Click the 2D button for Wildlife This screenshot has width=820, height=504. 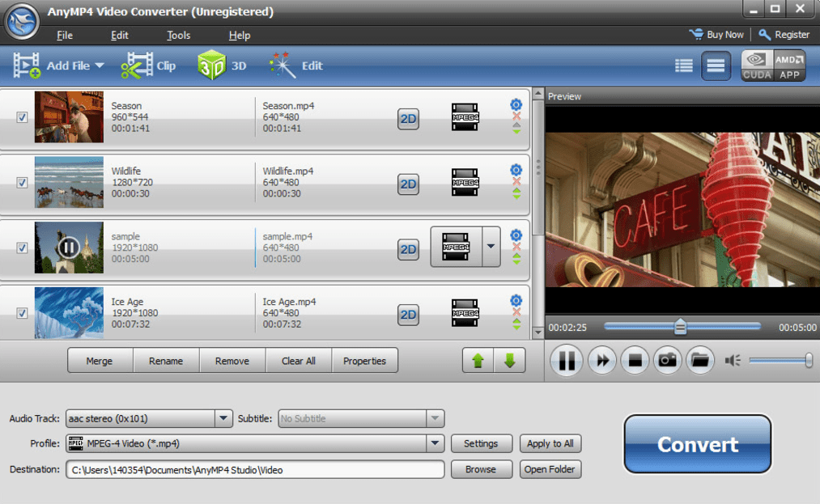pyautogui.click(x=409, y=184)
